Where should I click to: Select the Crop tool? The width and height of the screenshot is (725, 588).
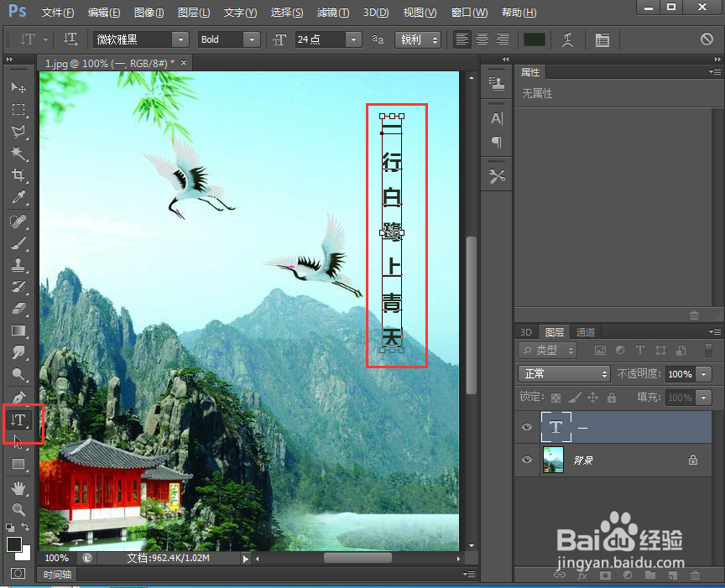point(18,175)
